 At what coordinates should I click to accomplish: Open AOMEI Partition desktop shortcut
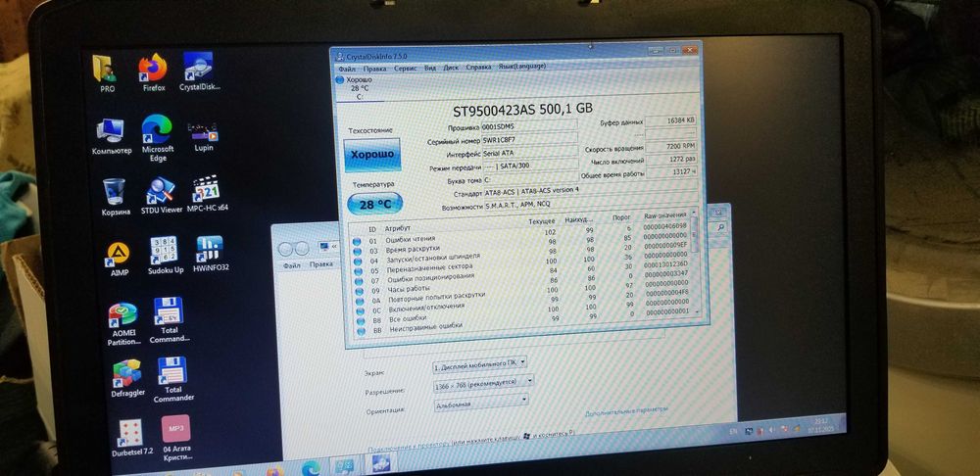coord(123,323)
